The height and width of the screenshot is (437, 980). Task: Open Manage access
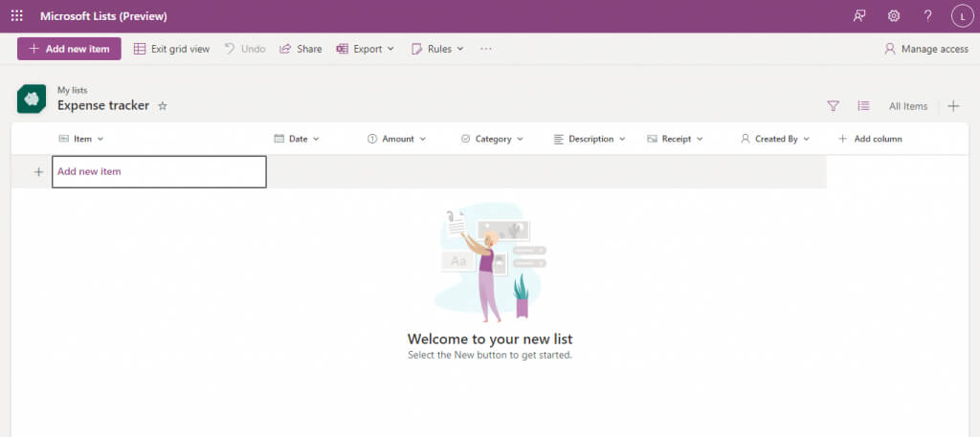click(926, 49)
